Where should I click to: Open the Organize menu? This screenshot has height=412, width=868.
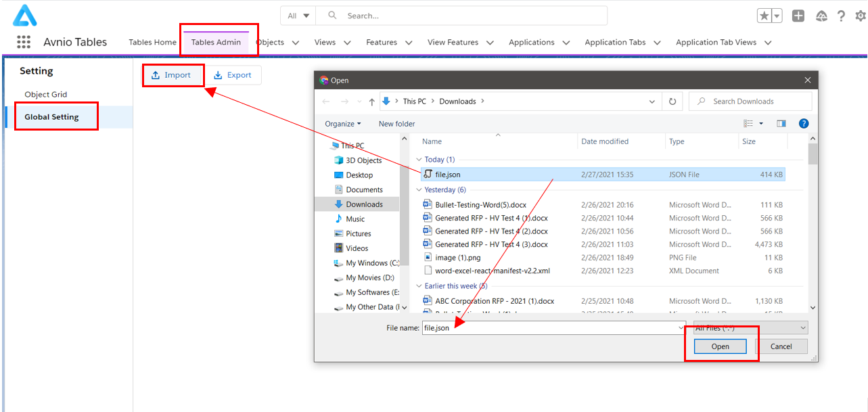coord(342,124)
